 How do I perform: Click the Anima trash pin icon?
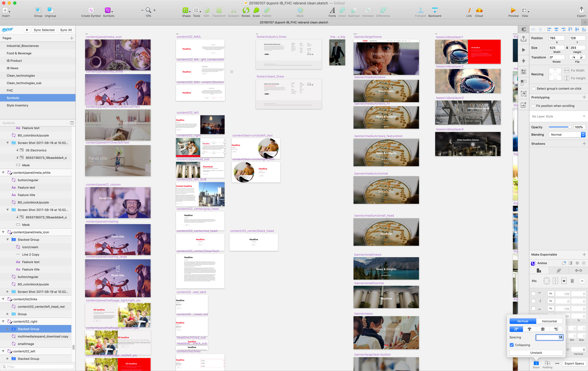[572, 281]
